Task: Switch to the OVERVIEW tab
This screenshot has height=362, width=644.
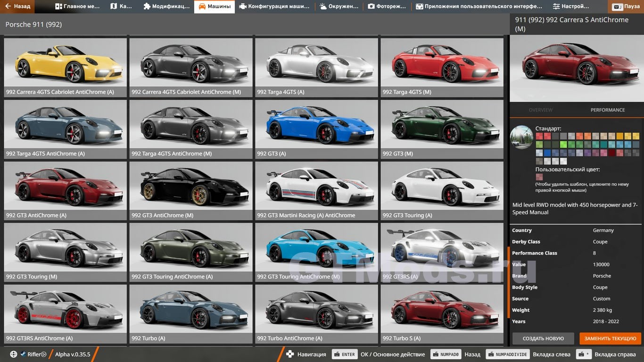Action: pos(540,110)
